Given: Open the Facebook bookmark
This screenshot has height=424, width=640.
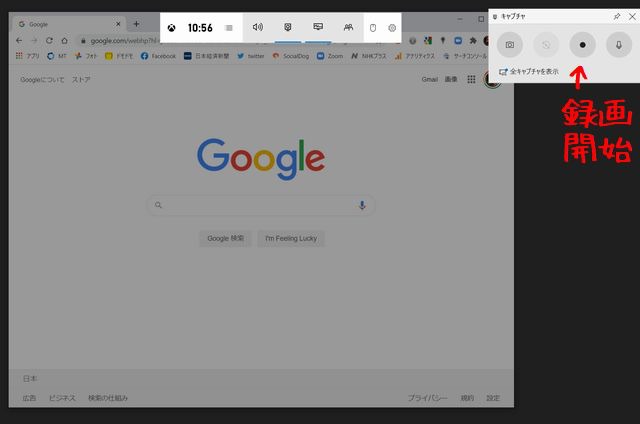Looking at the screenshot, I should pos(158,56).
